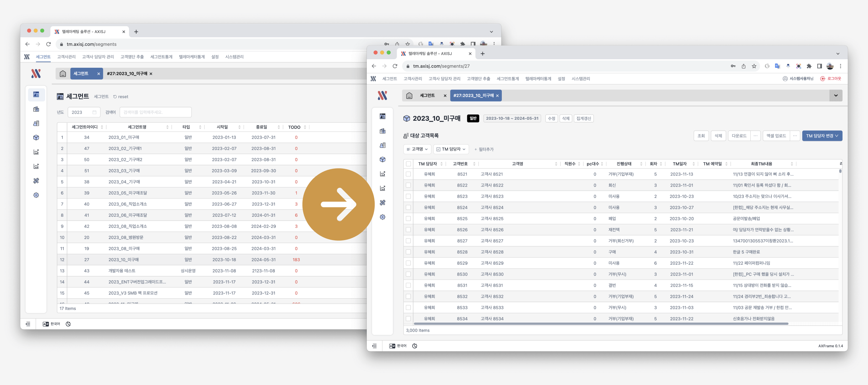This screenshot has width=868, height=385.
Task: Click the 엑셀 업로드 button
Action: pos(776,136)
